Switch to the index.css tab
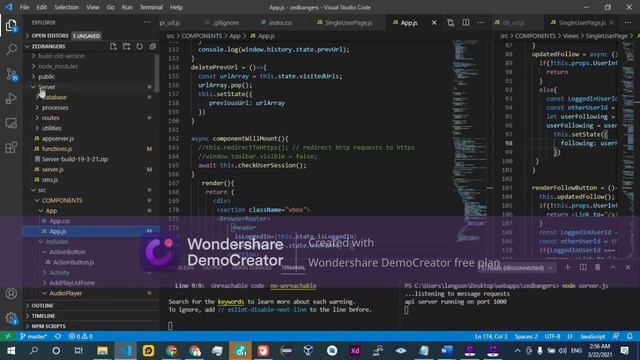The width and height of the screenshot is (640, 360). [277, 23]
